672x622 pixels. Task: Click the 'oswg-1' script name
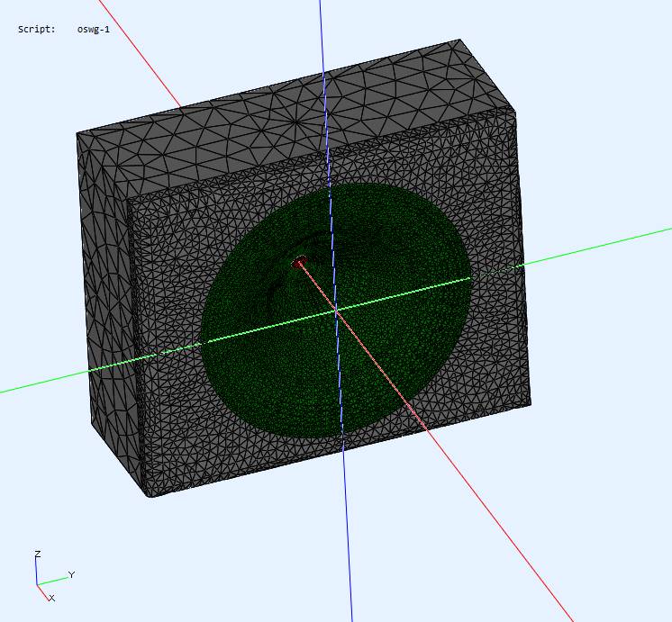pyautogui.click(x=94, y=30)
